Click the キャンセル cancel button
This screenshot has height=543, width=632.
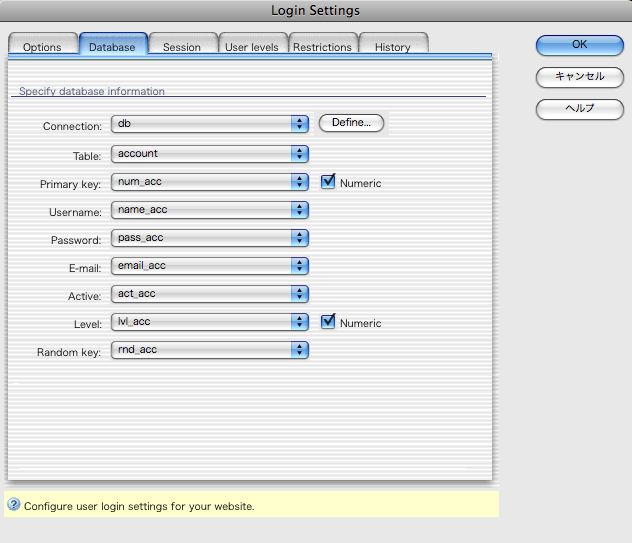pos(579,77)
